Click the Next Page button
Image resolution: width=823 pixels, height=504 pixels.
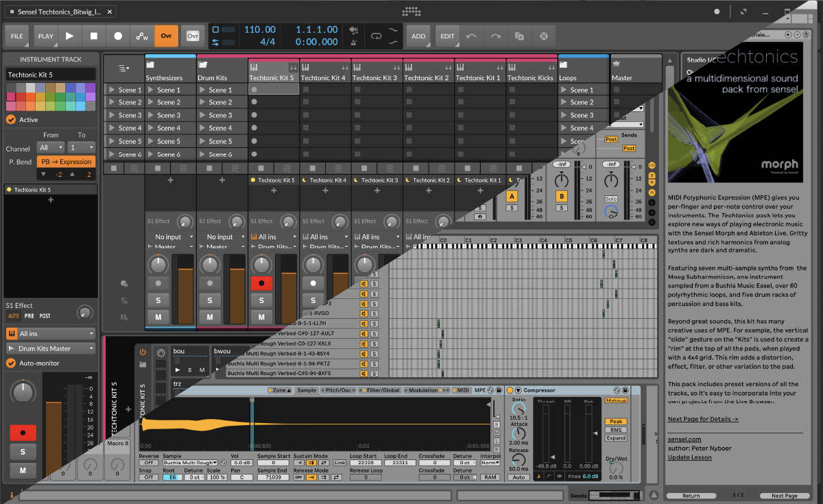pos(784,496)
